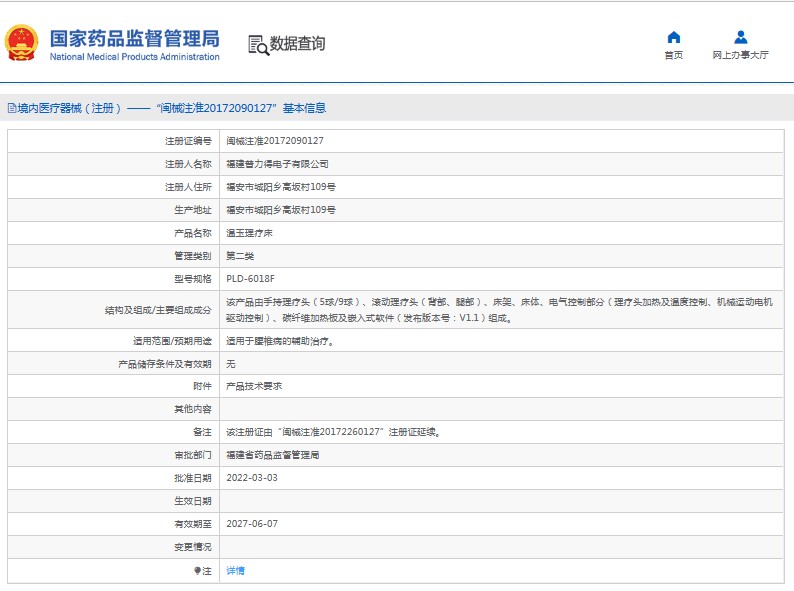Click the 型号规格 label

coord(192,279)
